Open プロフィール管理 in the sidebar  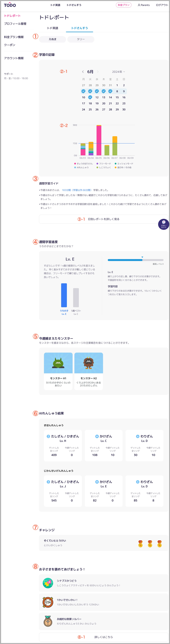click(x=15, y=24)
